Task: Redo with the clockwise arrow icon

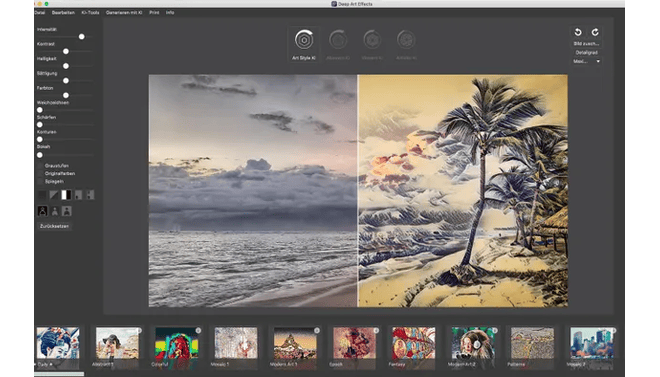Action: [x=595, y=32]
